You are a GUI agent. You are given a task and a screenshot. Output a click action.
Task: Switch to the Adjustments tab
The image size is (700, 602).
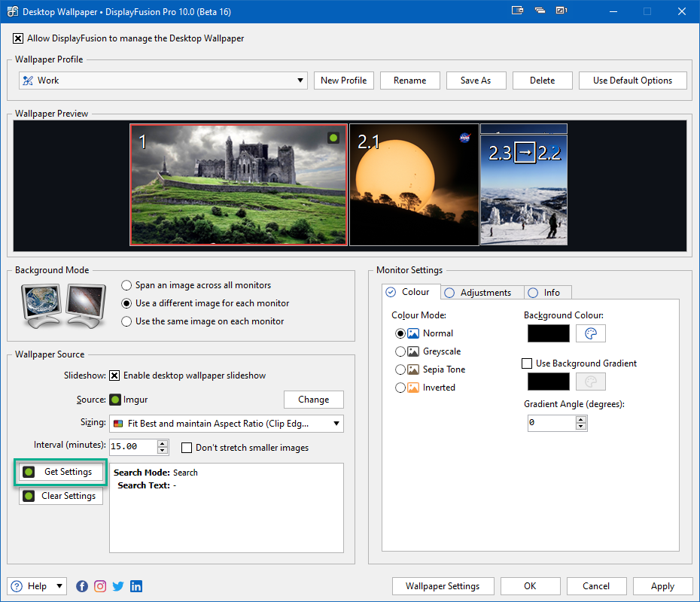(482, 292)
